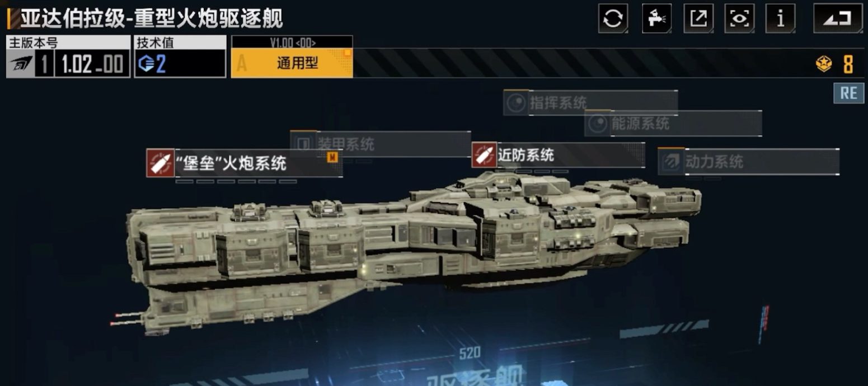Click the share/export icon
This screenshot has width=868, height=386.
click(698, 18)
